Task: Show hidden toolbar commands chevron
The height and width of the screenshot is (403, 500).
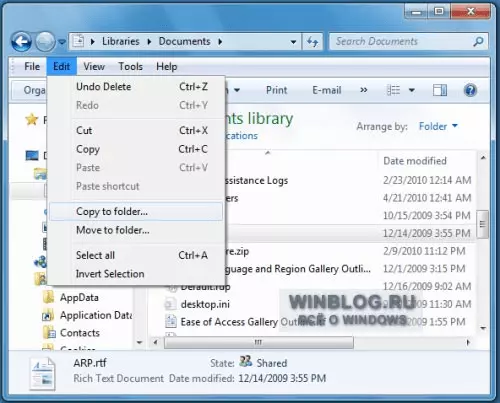Action: click(x=364, y=90)
